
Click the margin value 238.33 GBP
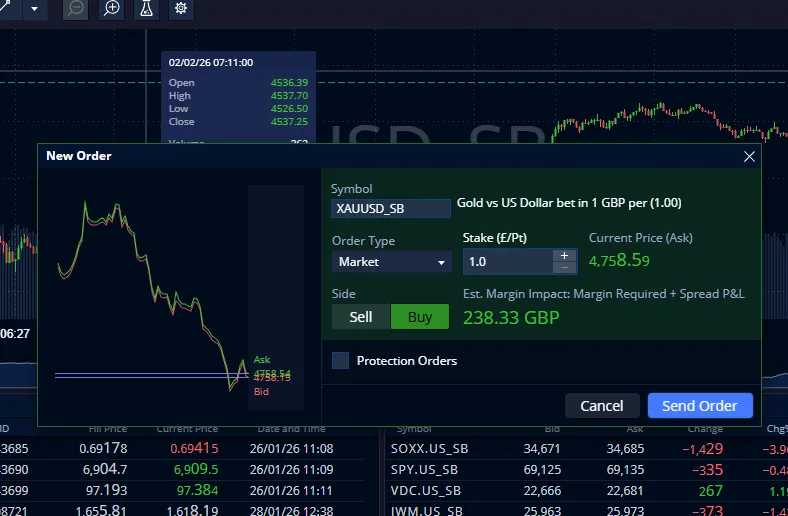click(x=511, y=318)
